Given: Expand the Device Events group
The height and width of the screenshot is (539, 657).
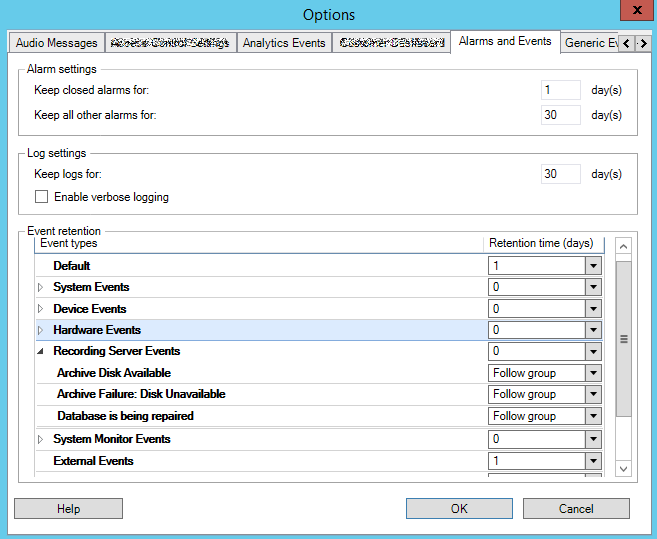Looking at the screenshot, I should click(41, 309).
